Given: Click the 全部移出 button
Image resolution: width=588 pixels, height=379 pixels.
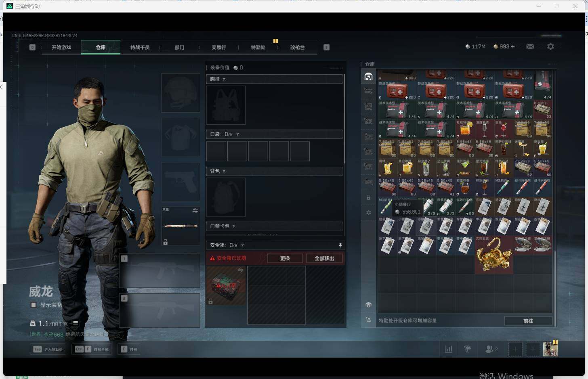Looking at the screenshot, I should (x=324, y=258).
